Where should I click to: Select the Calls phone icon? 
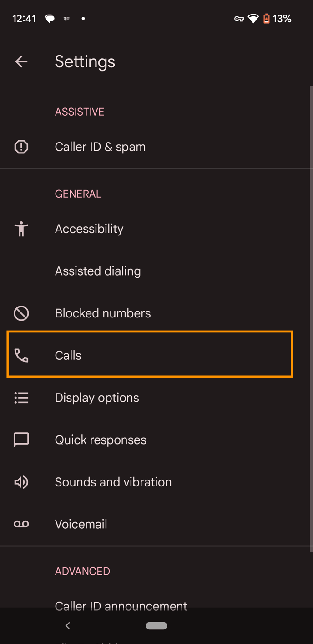(21, 355)
